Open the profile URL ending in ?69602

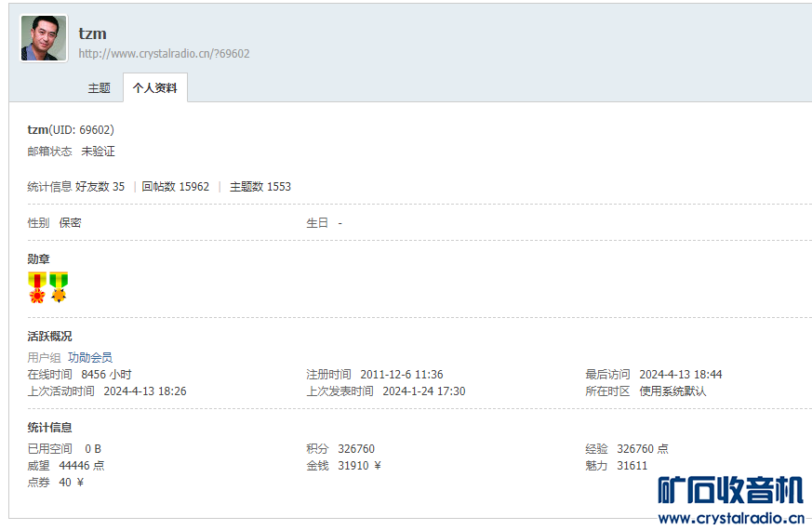coord(164,54)
